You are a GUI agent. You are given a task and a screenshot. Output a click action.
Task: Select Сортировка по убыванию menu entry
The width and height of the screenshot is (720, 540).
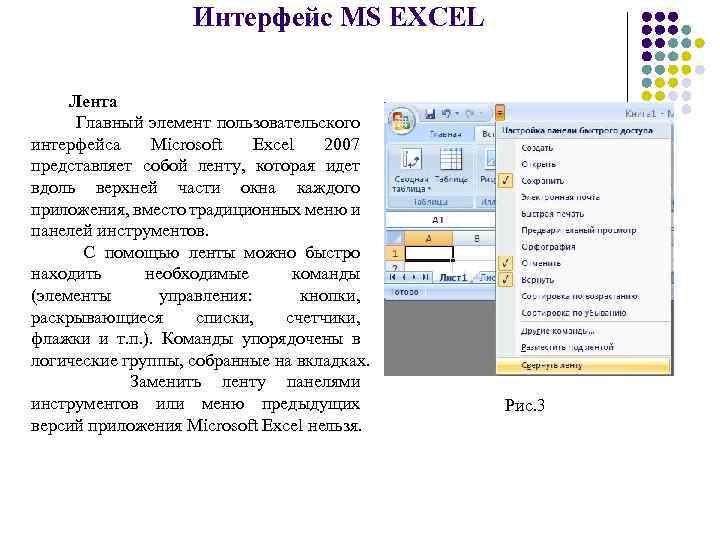tap(574, 313)
